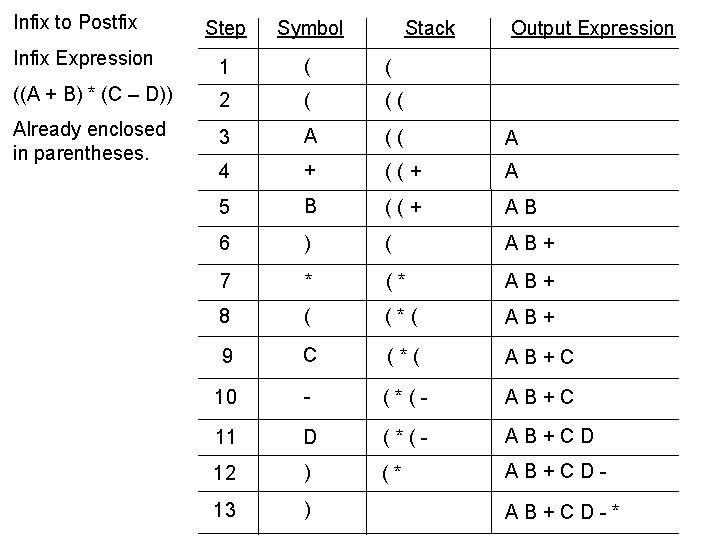Click the plus symbol in step 4
720x540 pixels.
[x=310, y=170]
